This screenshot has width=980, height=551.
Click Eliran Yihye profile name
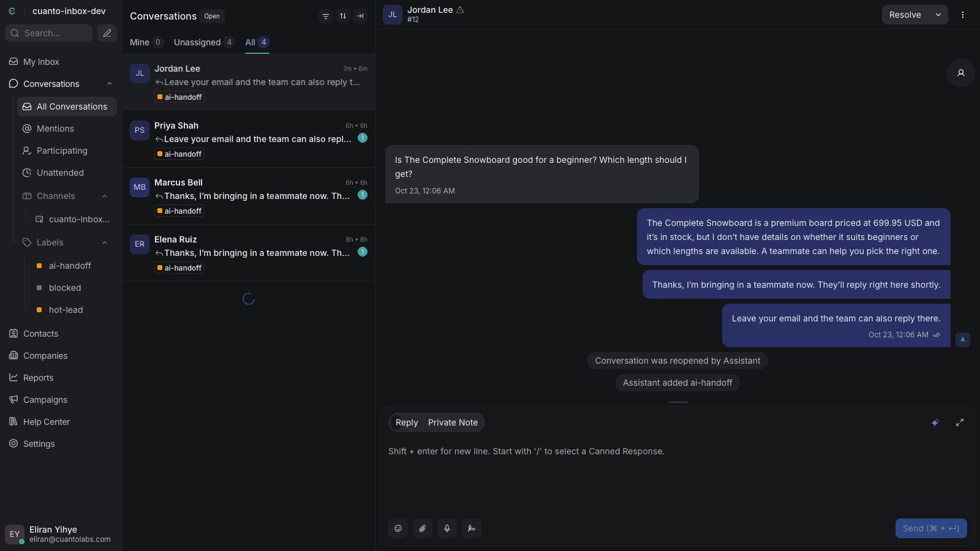(x=53, y=530)
